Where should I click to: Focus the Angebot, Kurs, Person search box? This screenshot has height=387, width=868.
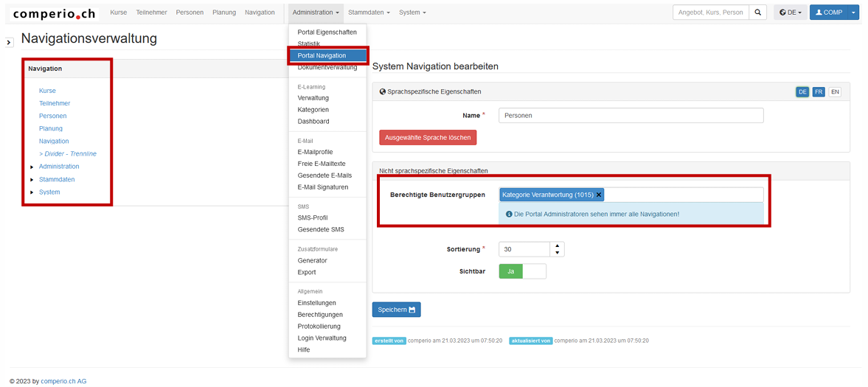(711, 13)
